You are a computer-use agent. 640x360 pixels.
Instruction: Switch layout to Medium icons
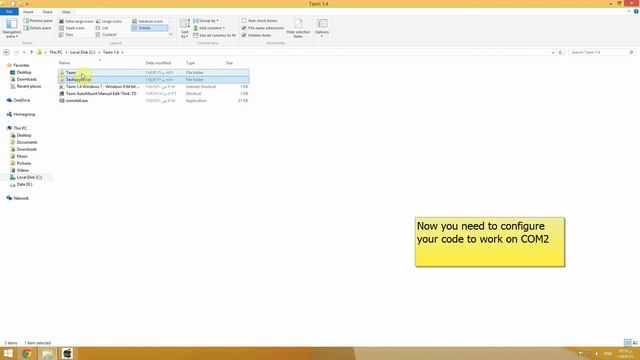[x=148, y=21]
